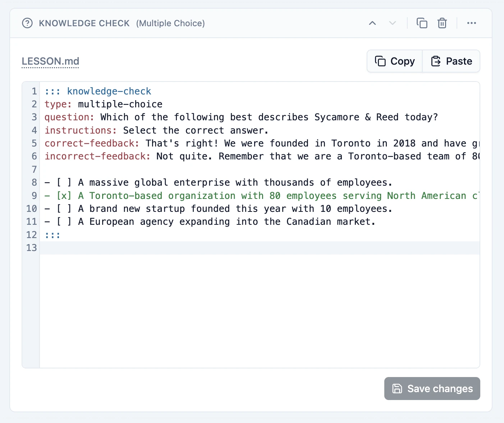Click the LESSON.md file label

coord(50,61)
